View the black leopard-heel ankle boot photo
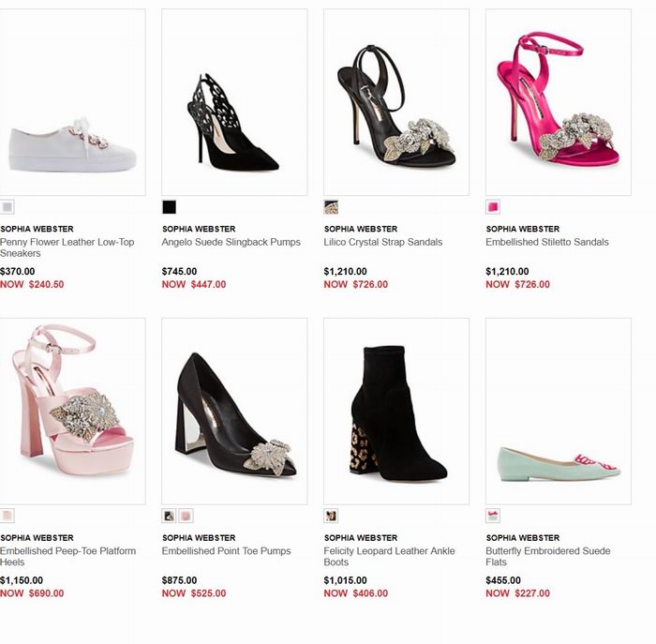The height and width of the screenshot is (644, 656). [396, 411]
